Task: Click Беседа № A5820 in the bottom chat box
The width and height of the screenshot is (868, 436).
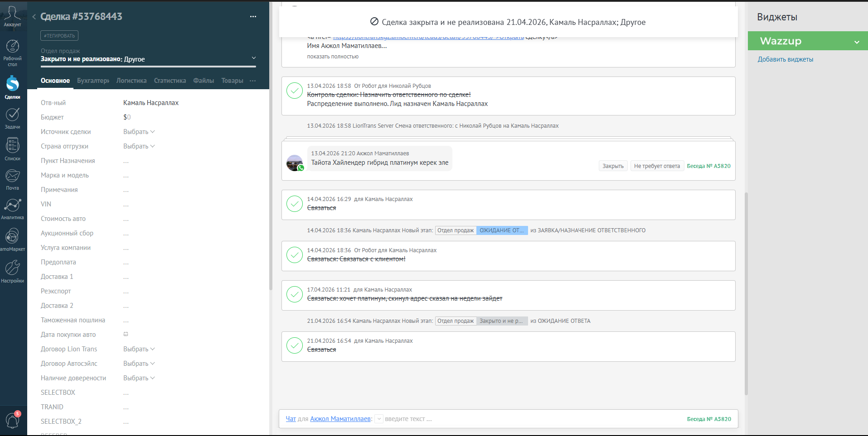Action: (x=709, y=419)
